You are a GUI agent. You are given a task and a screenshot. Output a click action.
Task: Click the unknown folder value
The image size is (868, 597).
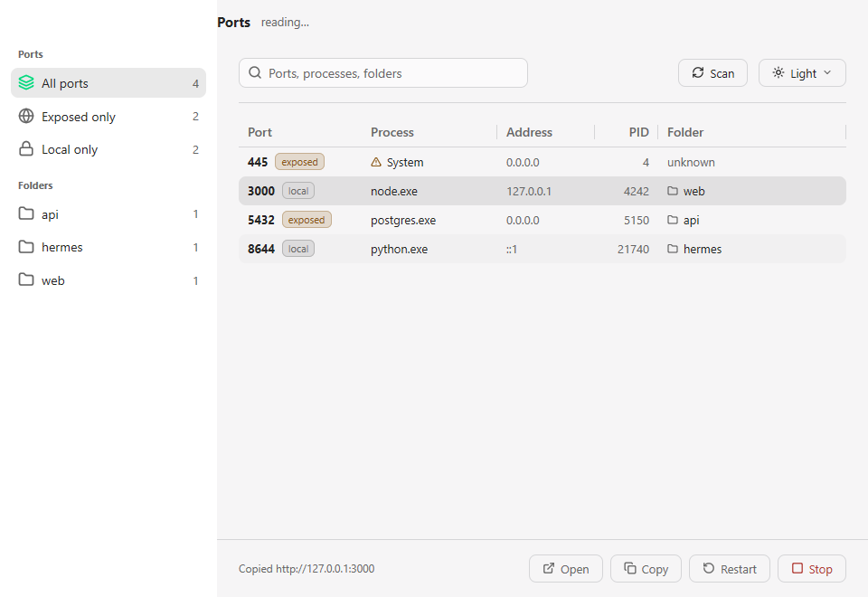point(691,162)
